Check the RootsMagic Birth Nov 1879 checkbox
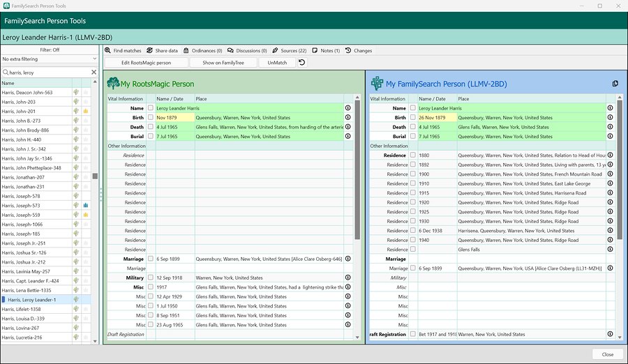Image resolution: width=628 pixels, height=364 pixels. pyautogui.click(x=151, y=117)
